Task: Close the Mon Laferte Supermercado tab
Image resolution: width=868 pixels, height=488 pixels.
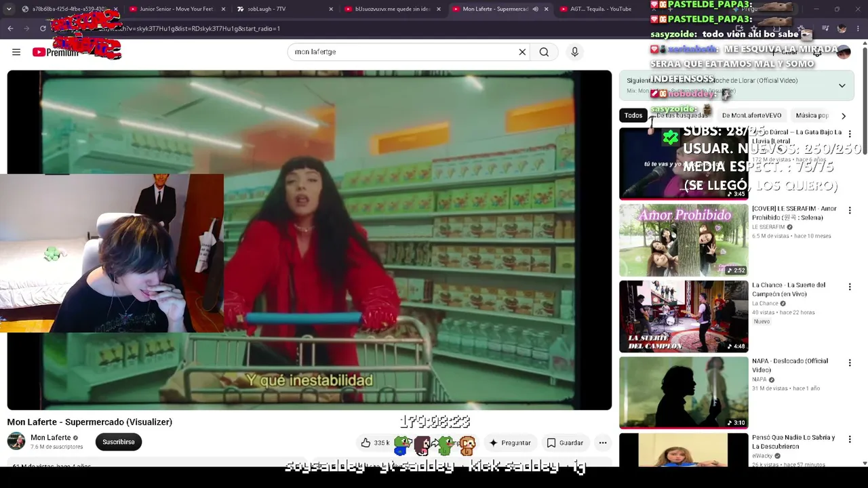Action: pos(546,9)
